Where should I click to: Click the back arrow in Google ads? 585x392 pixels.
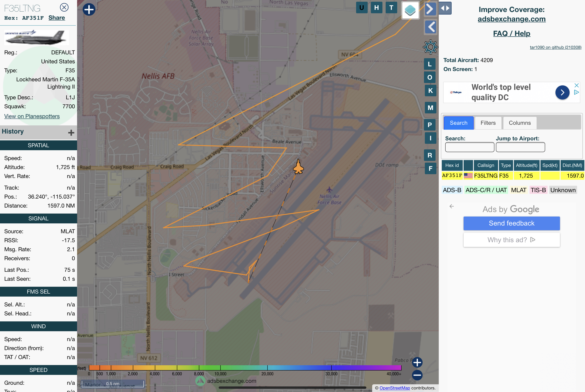451,206
